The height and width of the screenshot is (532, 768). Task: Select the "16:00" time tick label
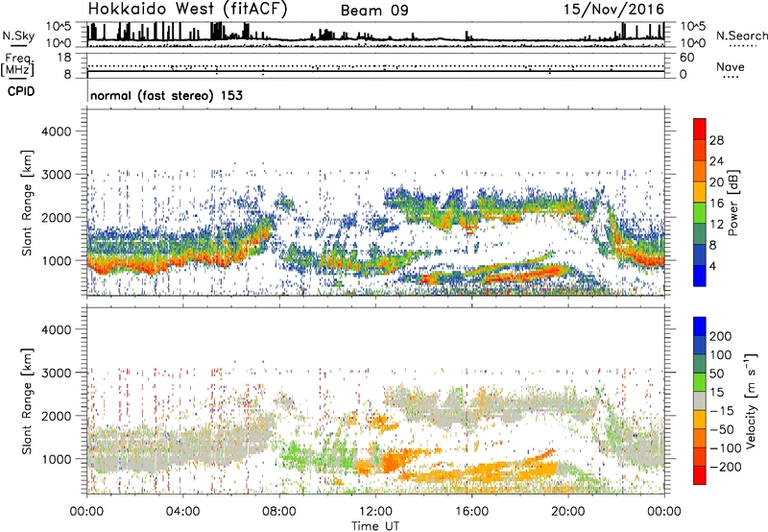pos(471,512)
